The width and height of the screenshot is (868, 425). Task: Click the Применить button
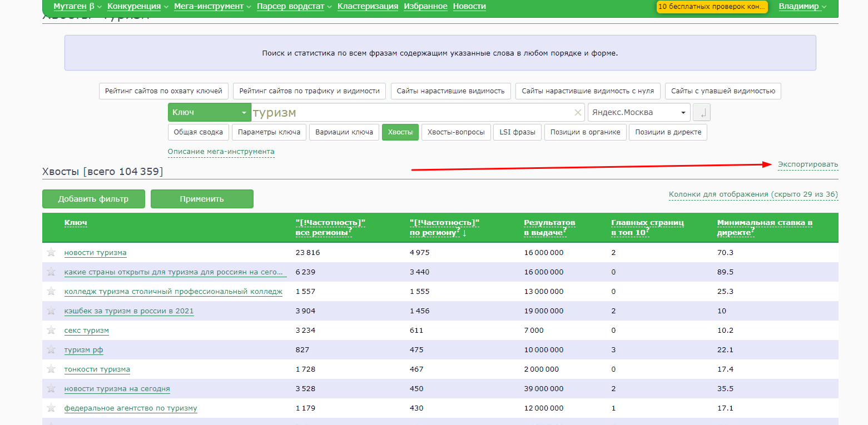point(202,199)
